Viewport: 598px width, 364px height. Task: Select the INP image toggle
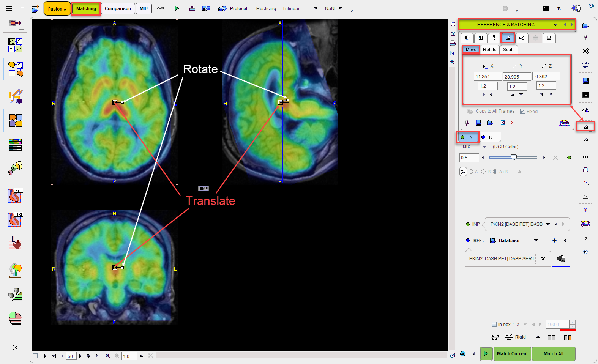[468, 137]
